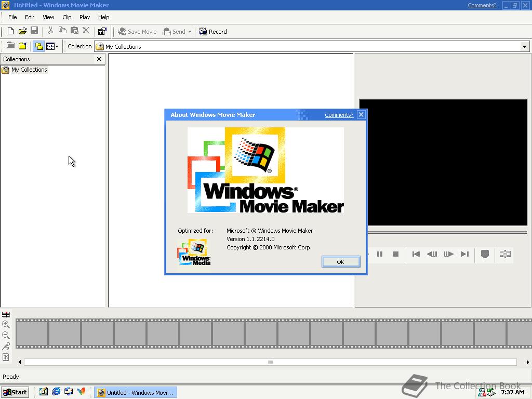Step to previous frame
This screenshot has width=532, height=399.
pyautogui.click(x=432, y=254)
